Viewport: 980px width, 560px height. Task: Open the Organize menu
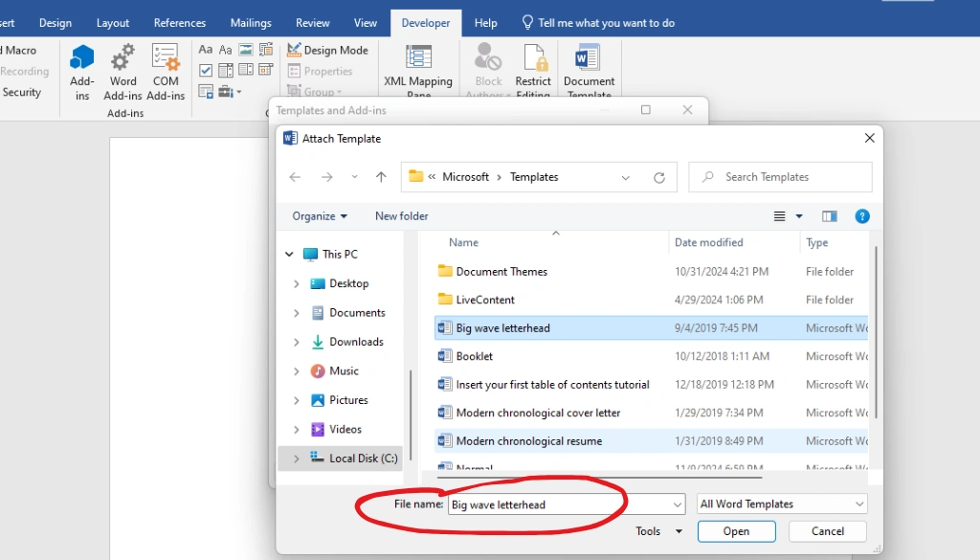click(320, 216)
